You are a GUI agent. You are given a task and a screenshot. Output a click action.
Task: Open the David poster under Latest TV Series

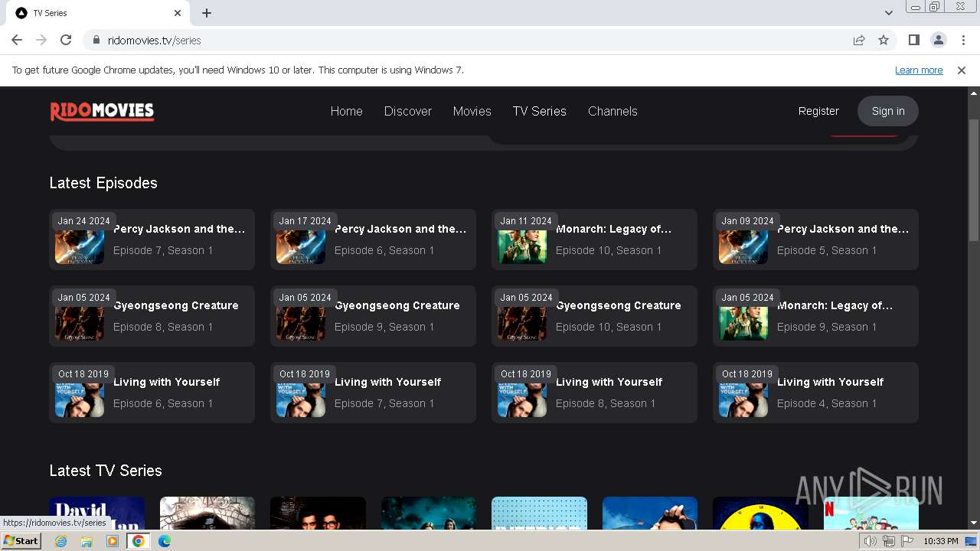coord(97,514)
